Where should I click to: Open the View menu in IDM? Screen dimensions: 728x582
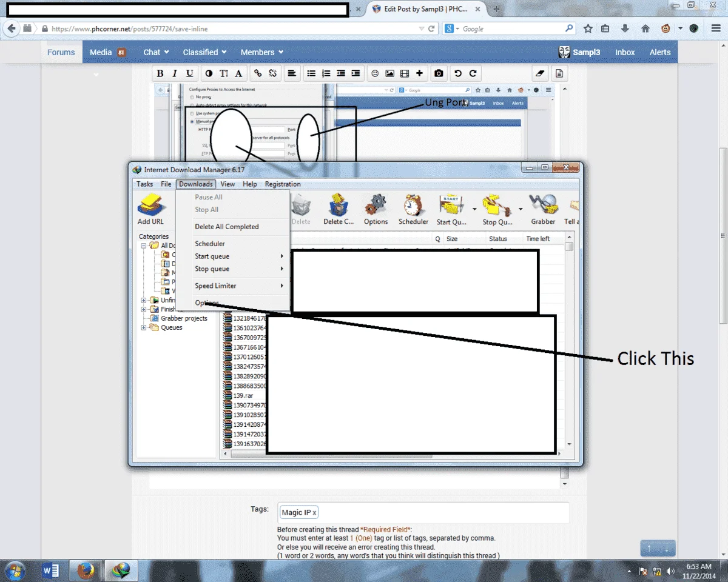tap(227, 184)
